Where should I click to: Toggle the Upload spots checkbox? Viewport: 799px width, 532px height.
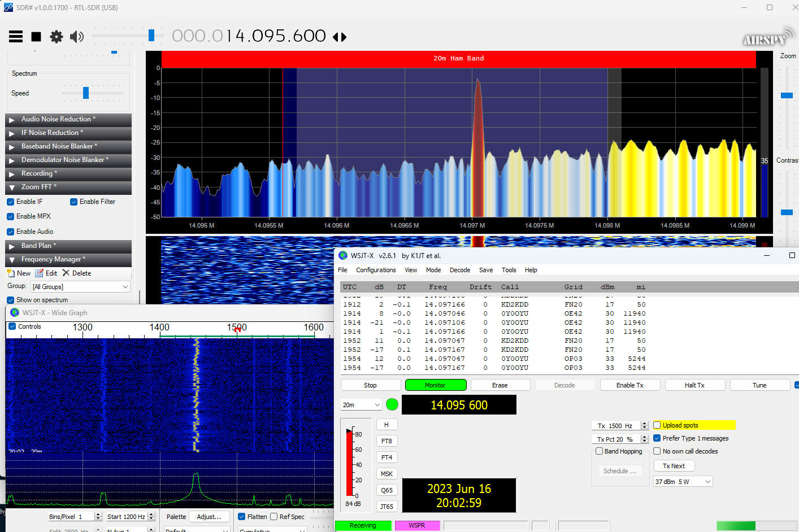[x=657, y=425]
